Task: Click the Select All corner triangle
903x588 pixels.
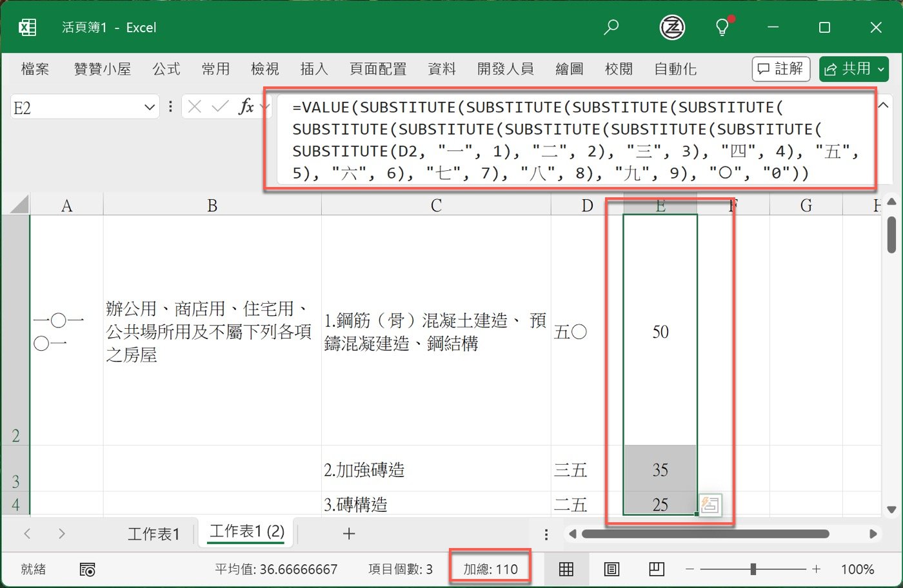Action: tap(19, 205)
